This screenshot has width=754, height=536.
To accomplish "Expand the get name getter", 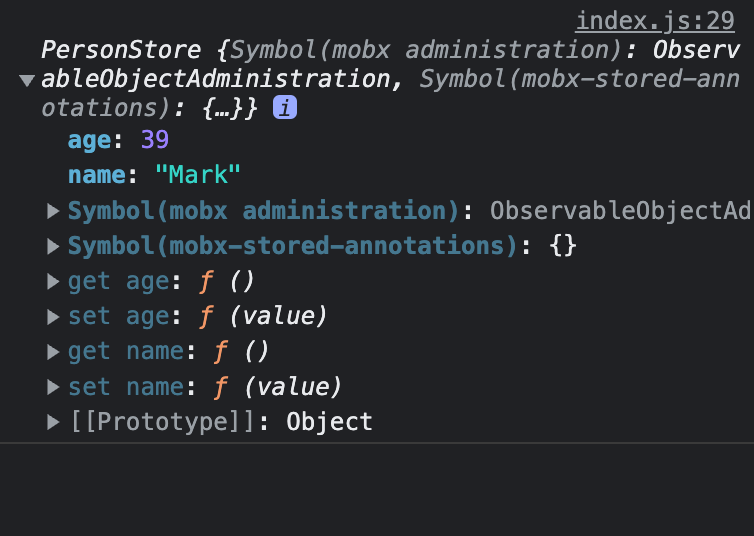I will [53, 352].
